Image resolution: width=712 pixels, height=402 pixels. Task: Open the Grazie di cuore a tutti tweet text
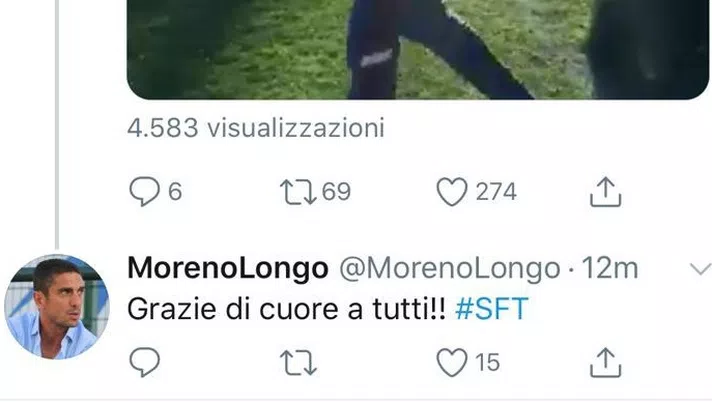tap(287, 309)
